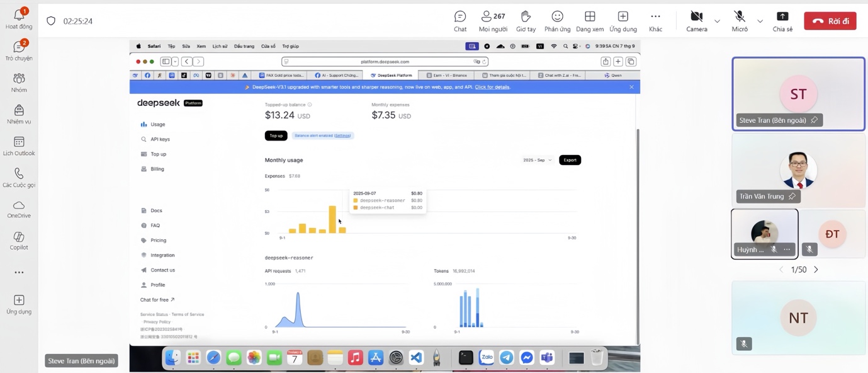
Task: Open Khác more options menu
Action: click(x=655, y=21)
